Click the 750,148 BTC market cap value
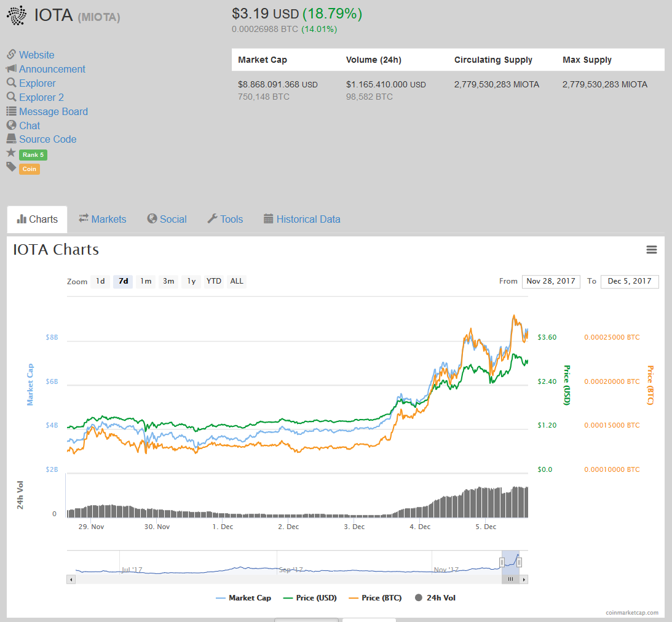 pyautogui.click(x=264, y=97)
